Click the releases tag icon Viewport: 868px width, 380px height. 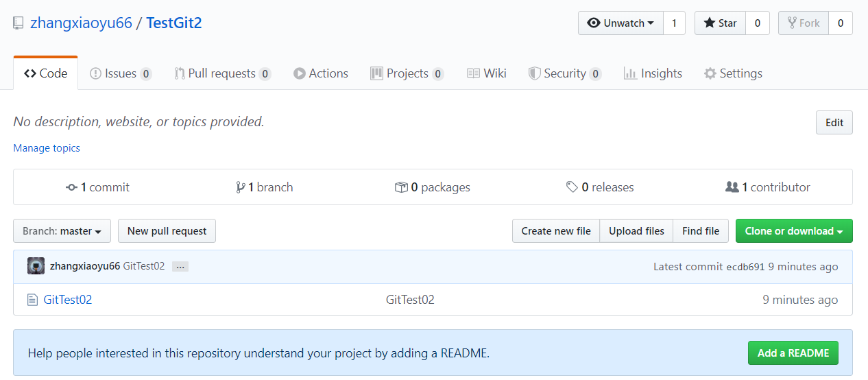click(x=572, y=187)
